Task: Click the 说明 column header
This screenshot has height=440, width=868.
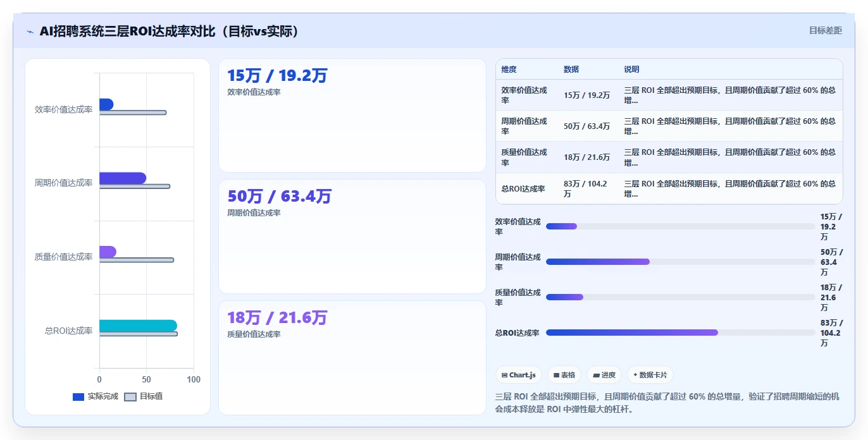Action: coord(631,70)
